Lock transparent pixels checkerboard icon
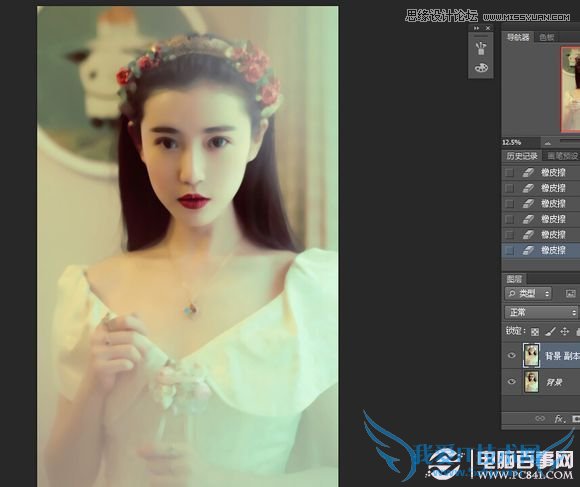 (535, 332)
